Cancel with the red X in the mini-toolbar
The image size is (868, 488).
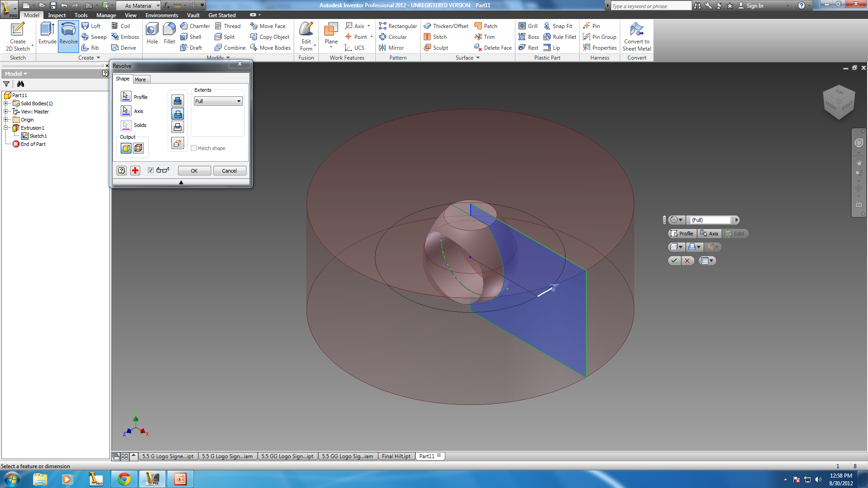click(x=687, y=261)
